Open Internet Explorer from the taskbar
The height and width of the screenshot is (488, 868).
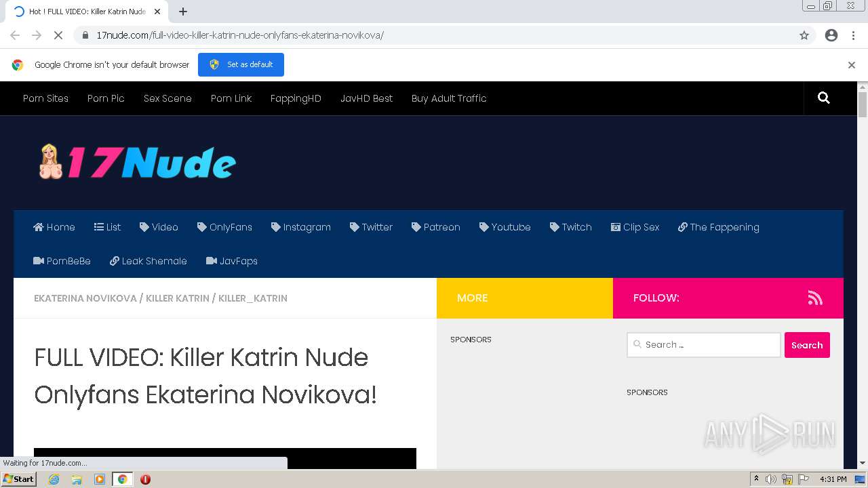[x=54, y=479]
